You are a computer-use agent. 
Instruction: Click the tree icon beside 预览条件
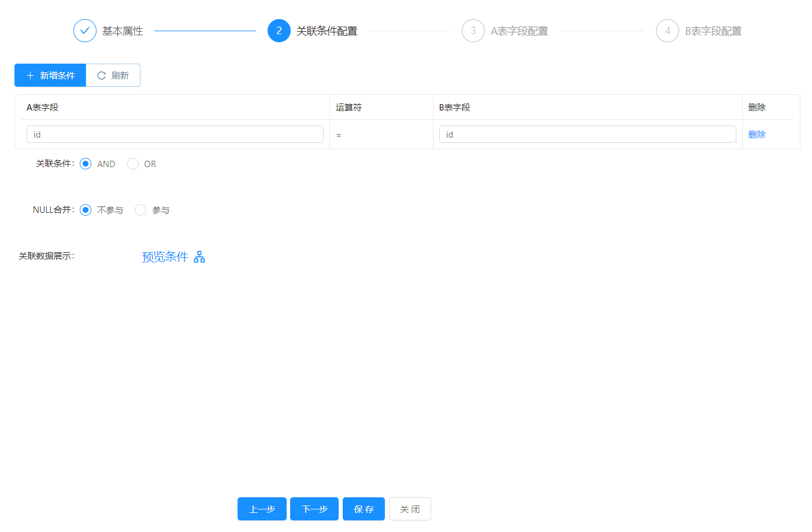click(x=199, y=257)
